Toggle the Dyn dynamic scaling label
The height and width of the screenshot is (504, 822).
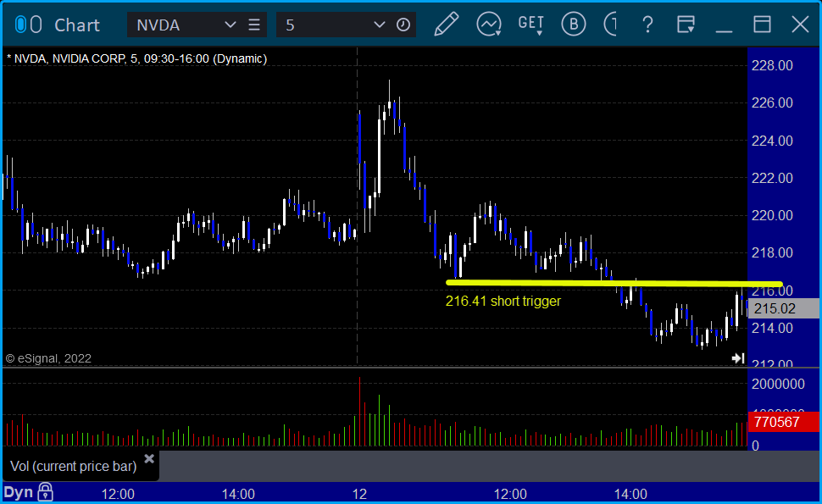19,492
